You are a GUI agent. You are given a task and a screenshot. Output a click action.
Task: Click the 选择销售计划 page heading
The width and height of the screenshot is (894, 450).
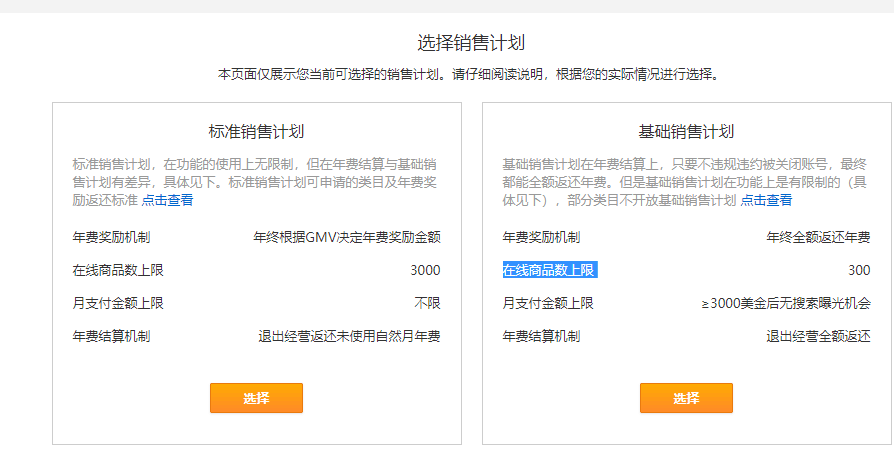click(x=471, y=43)
